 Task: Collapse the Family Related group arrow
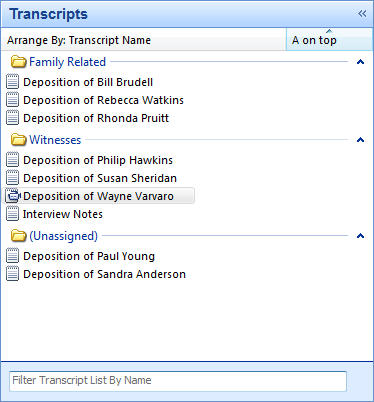pos(360,62)
